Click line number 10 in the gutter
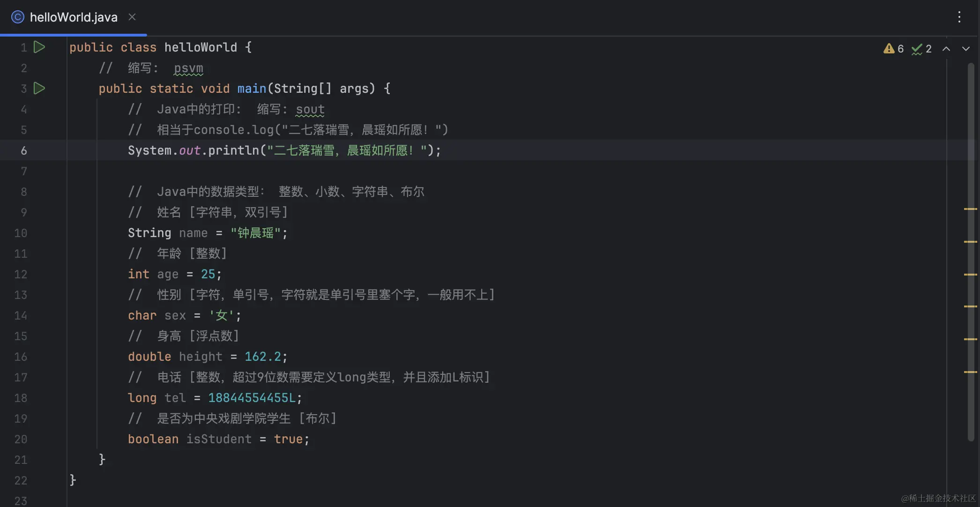980x507 pixels. (21, 233)
